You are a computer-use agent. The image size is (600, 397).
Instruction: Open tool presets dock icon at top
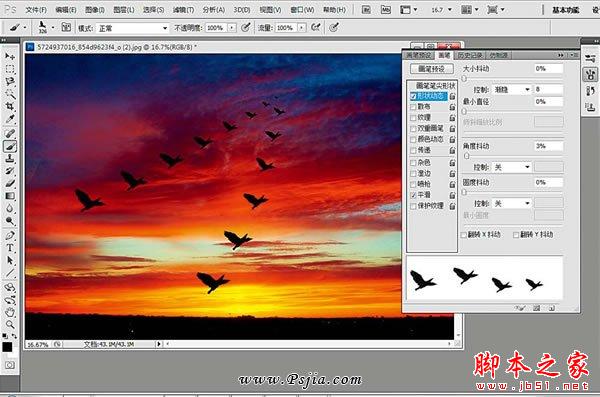tap(590, 58)
